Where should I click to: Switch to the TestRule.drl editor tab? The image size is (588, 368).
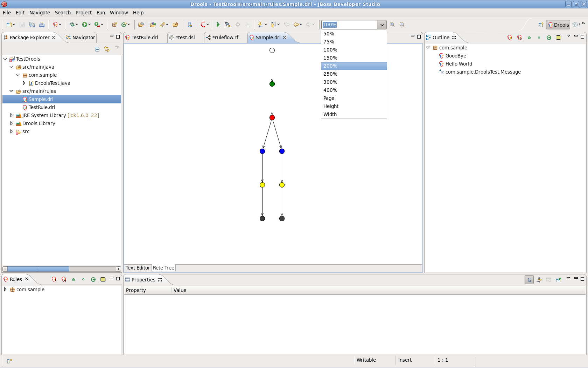[145, 38]
